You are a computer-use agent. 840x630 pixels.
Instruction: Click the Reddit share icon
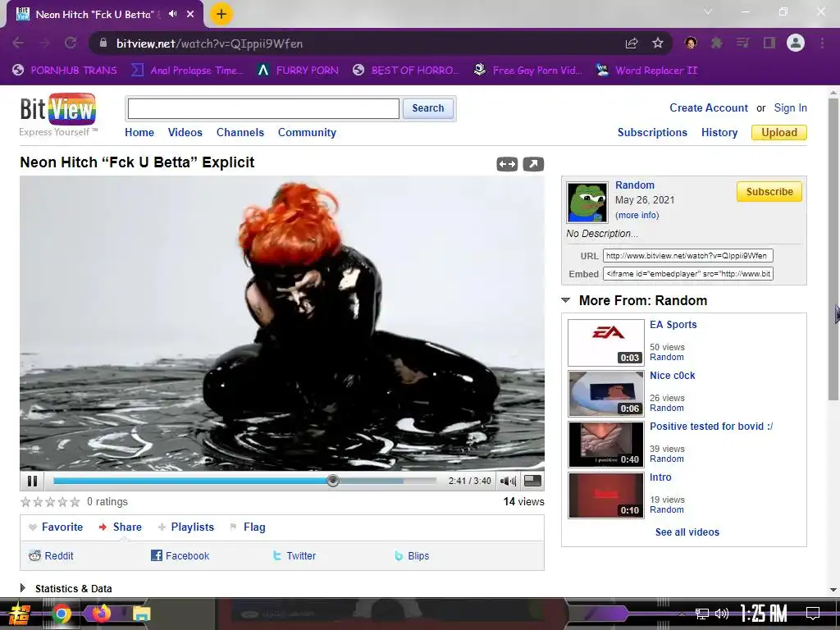point(34,555)
